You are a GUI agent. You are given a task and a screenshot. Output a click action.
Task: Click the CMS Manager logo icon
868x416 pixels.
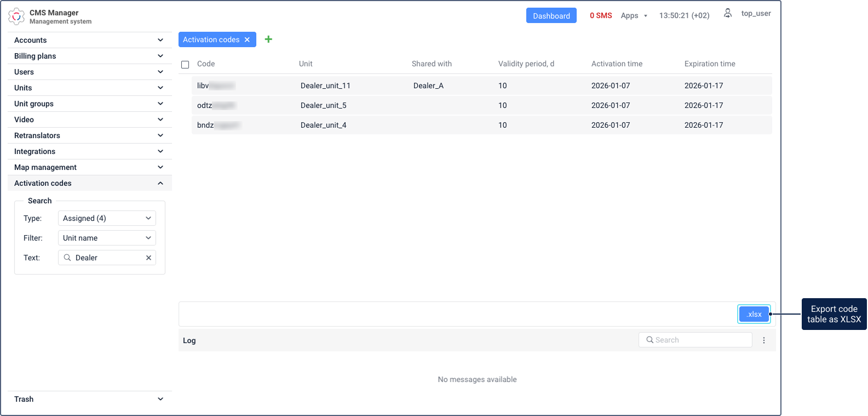(16, 16)
